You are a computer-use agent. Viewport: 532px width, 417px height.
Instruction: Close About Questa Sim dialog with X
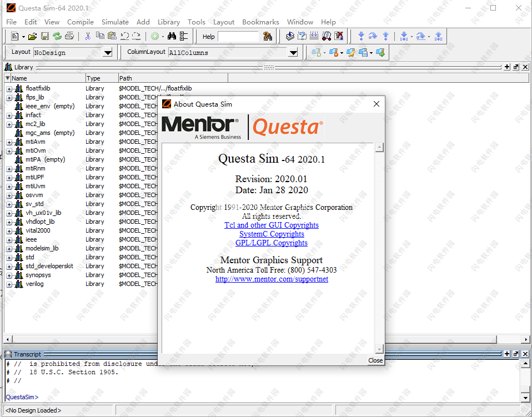pos(377,104)
